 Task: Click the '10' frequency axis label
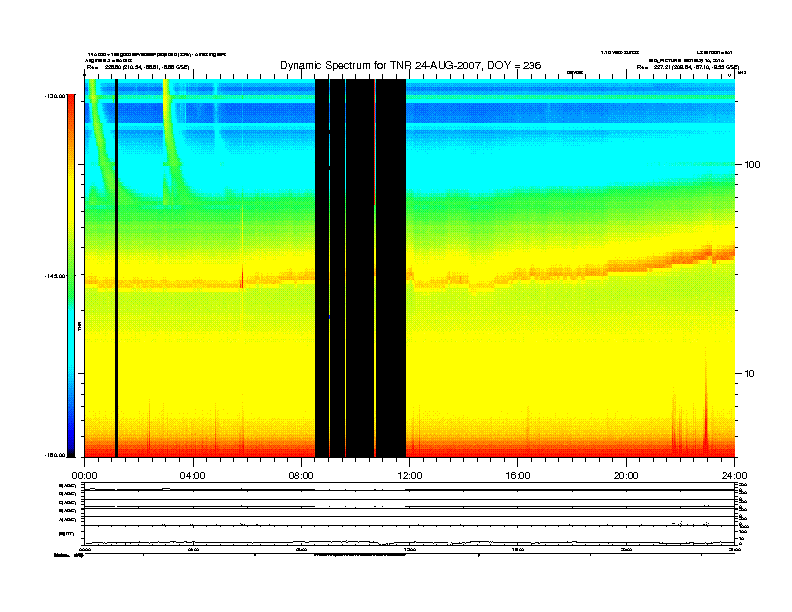pyautogui.click(x=749, y=374)
